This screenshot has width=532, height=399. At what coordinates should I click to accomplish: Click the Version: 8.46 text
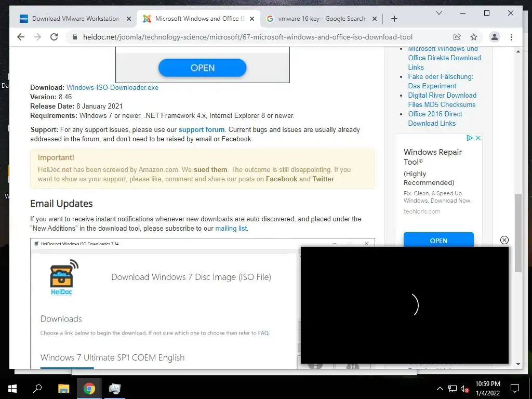[x=51, y=97]
